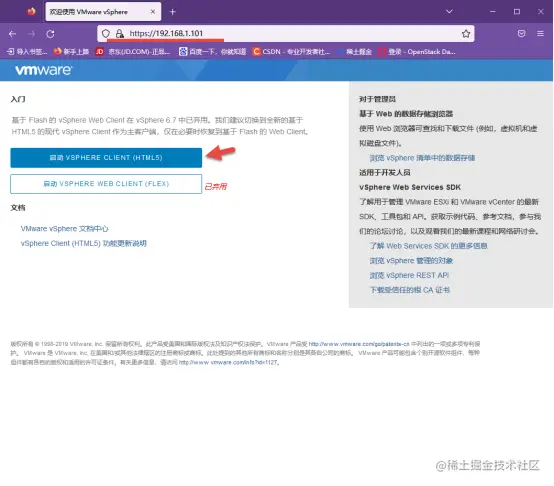Open the 京东(JD.COM) bookmark
Viewport: 554px width, 486px height.
133,52
